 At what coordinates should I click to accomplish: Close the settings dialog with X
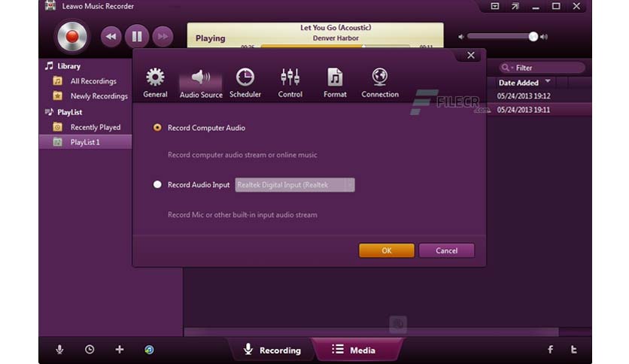pyautogui.click(x=471, y=56)
